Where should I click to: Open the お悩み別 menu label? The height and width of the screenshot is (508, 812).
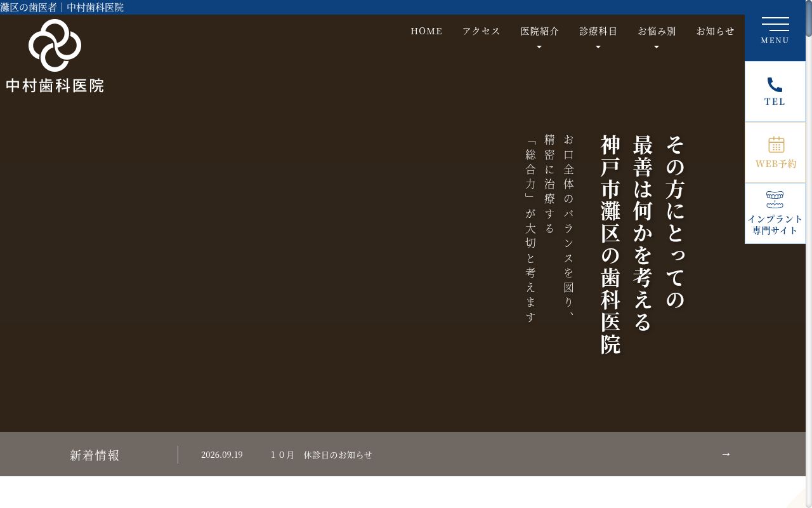tap(657, 31)
